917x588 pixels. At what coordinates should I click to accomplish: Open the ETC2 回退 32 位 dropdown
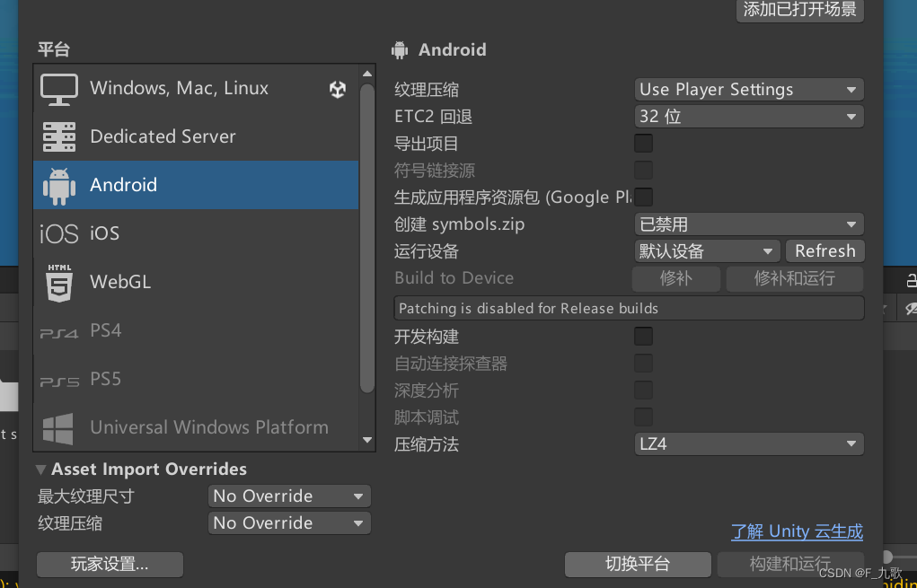(748, 117)
